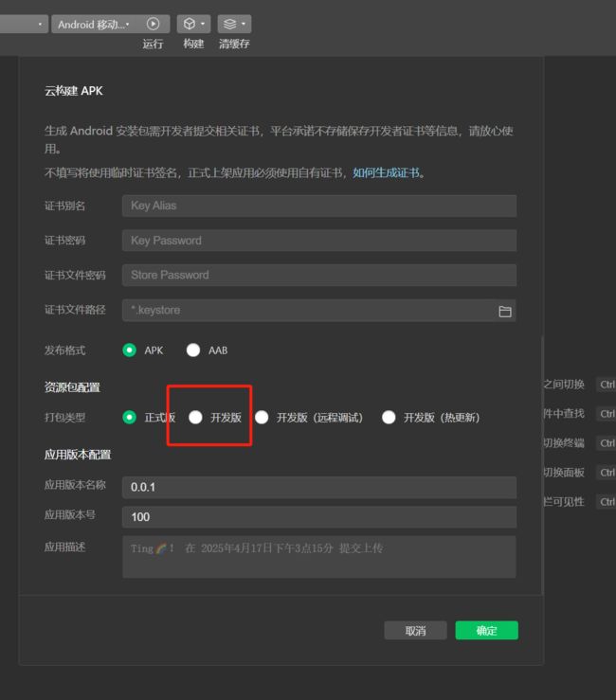Select 开发版（热更新）package type
This screenshot has height=700, width=616.
coord(389,418)
